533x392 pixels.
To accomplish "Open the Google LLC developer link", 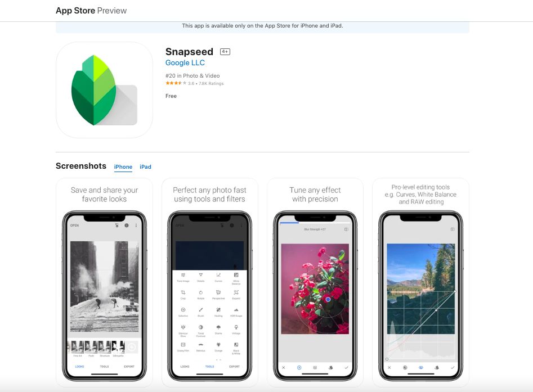I will pos(185,63).
